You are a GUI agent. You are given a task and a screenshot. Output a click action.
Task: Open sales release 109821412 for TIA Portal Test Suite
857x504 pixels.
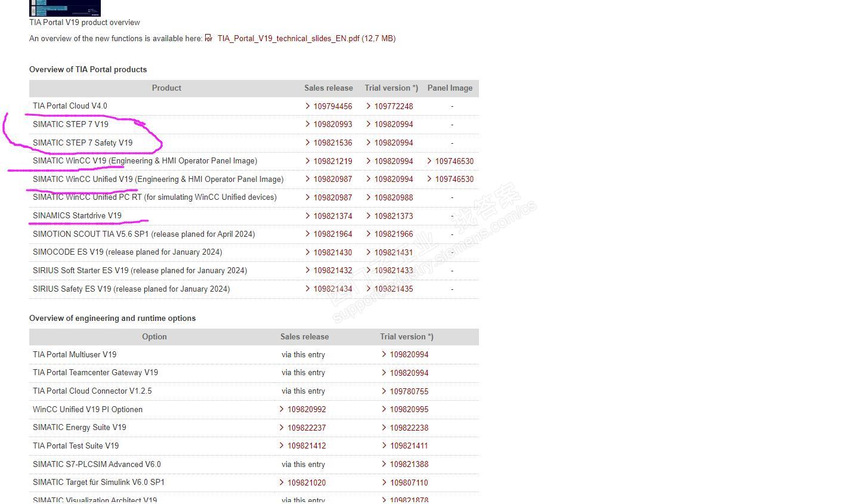[307, 446]
